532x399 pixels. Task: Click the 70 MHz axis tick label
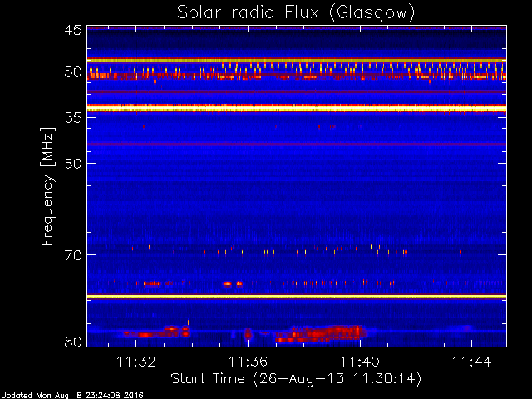pos(73,255)
